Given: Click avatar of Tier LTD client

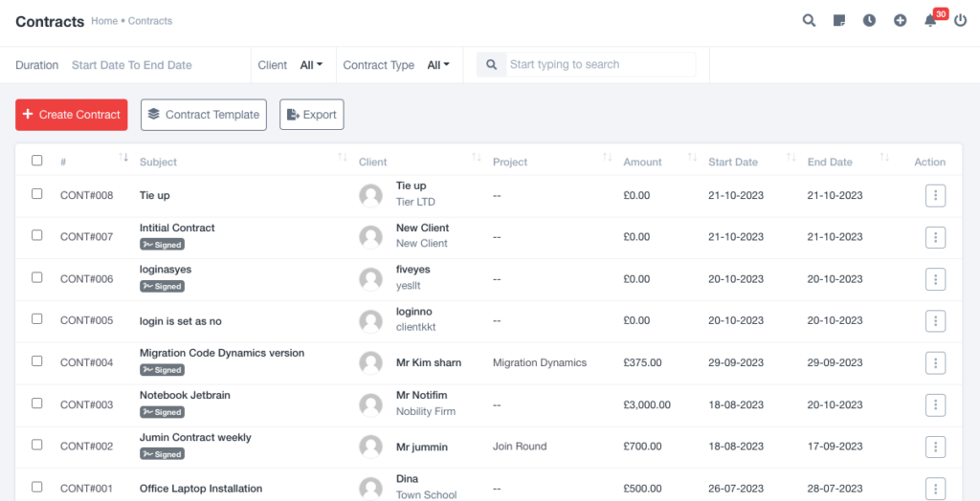Looking at the screenshot, I should (370, 196).
